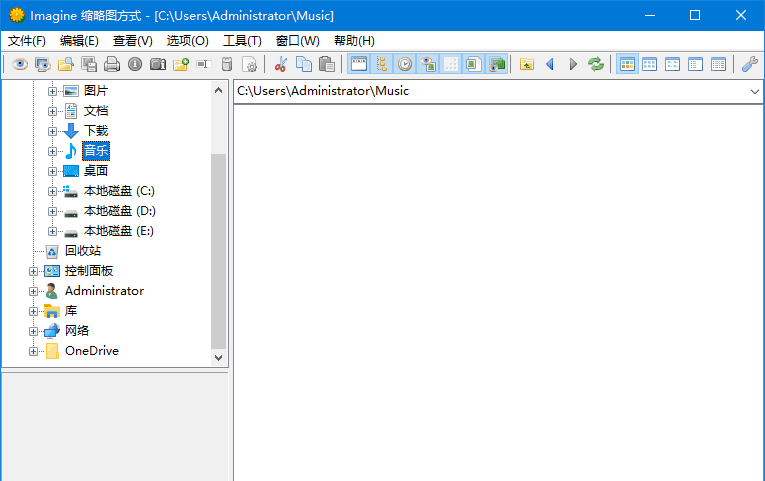Click the printer icon
Viewport: 765px width, 481px height.
click(x=112, y=64)
